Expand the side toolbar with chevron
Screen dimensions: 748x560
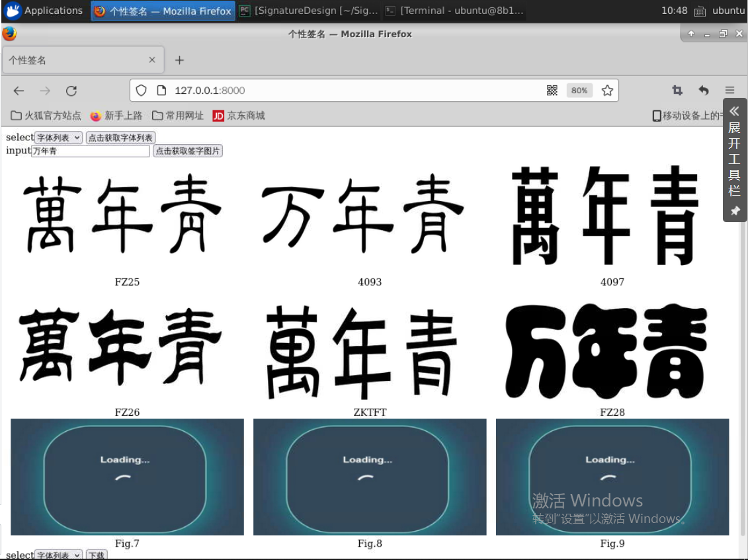[x=734, y=111]
